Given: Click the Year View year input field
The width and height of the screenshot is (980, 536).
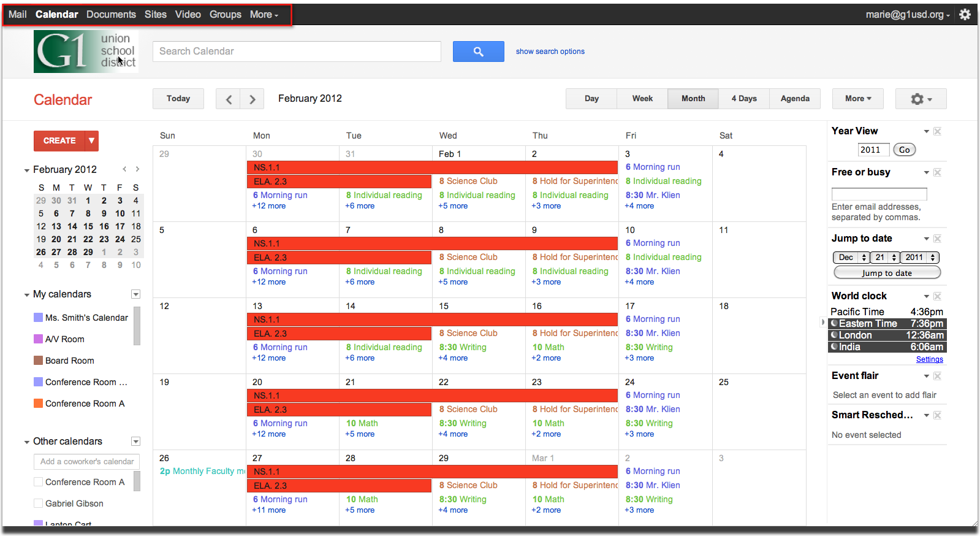Looking at the screenshot, I should [873, 150].
